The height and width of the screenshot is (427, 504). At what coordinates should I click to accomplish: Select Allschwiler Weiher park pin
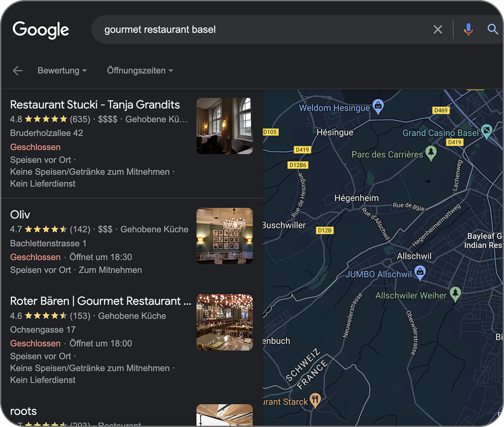[455, 294]
